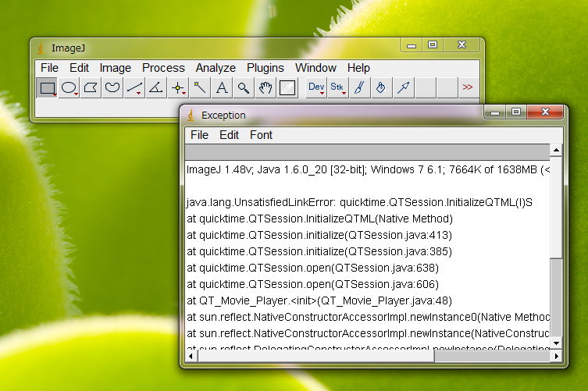Click the Exception window microscope icon

(x=191, y=116)
